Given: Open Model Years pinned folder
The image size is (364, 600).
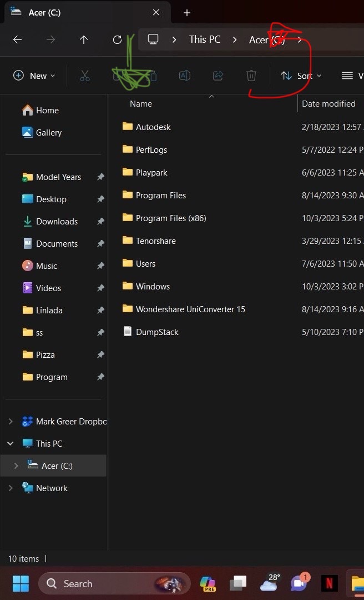Looking at the screenshot, I should [x=52, y=177].
